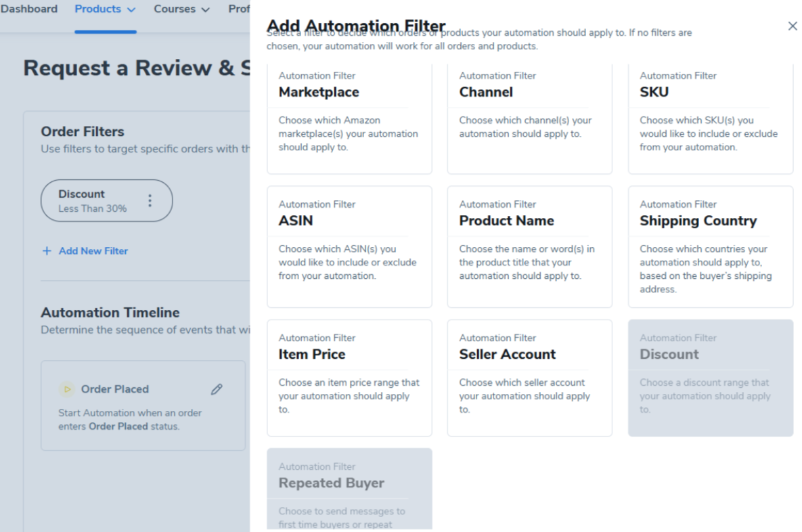Pick the Seller Account filter
The image size is (802, 532).
click(x=529, y=378)
